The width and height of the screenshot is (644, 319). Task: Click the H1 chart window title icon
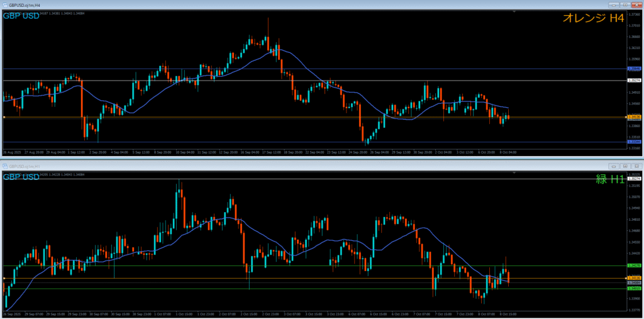coord(4,165)
